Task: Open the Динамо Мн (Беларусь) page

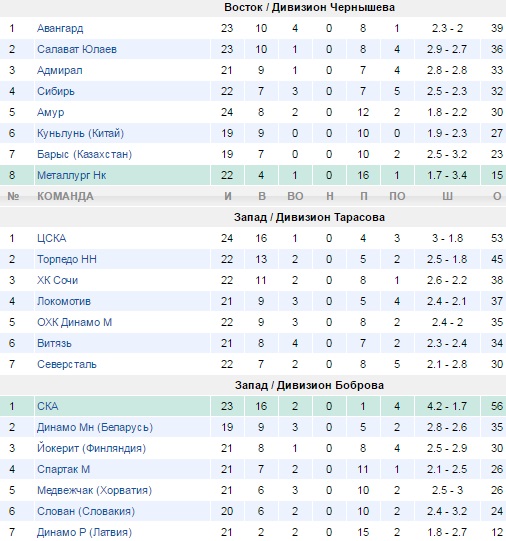Action: (95, 427)
